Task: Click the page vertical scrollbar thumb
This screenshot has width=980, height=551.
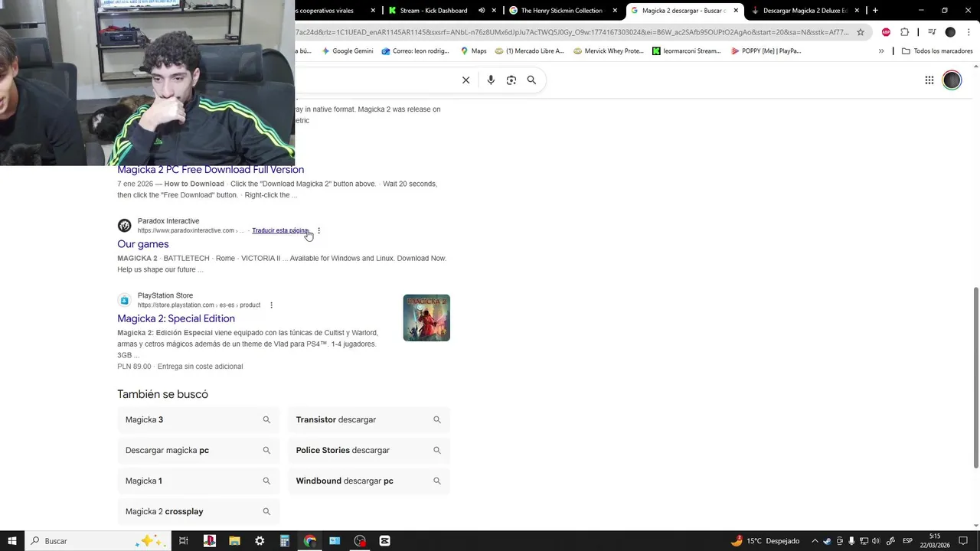Action: (x=975, y=378)
